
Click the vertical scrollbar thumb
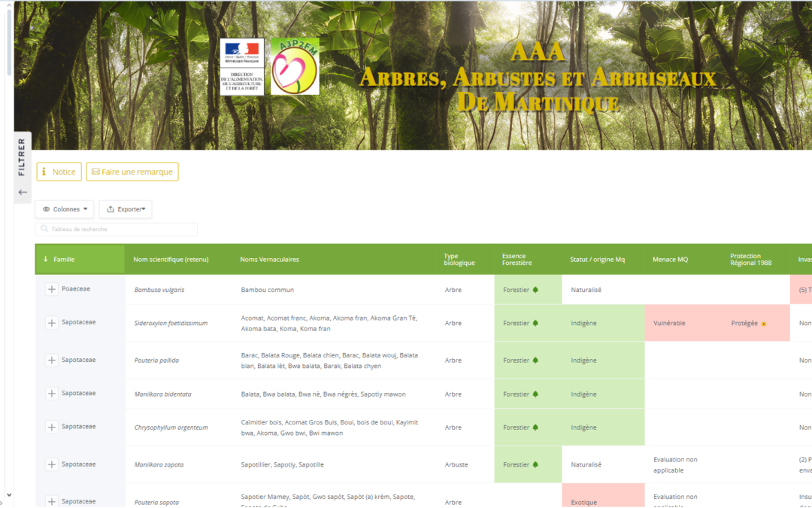pos(8,41)
